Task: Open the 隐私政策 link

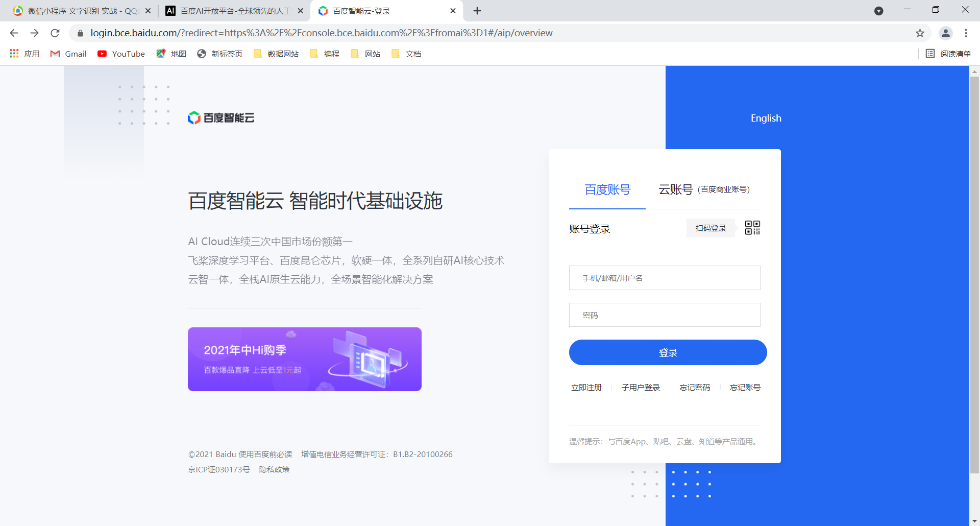Action: point(274,470)
